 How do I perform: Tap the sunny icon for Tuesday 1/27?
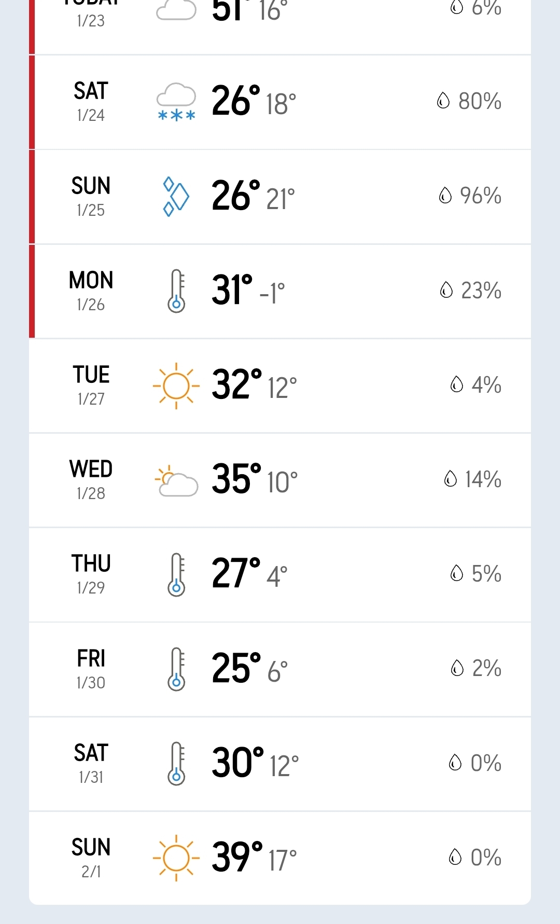pos(176,386)
